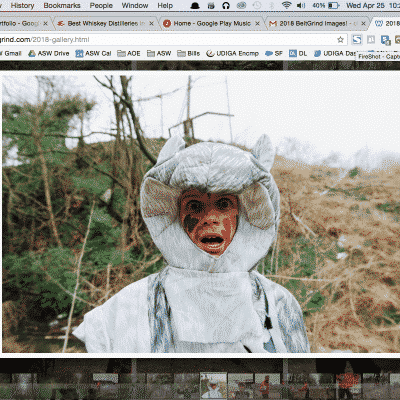Open the Help menu

[165, 6]
